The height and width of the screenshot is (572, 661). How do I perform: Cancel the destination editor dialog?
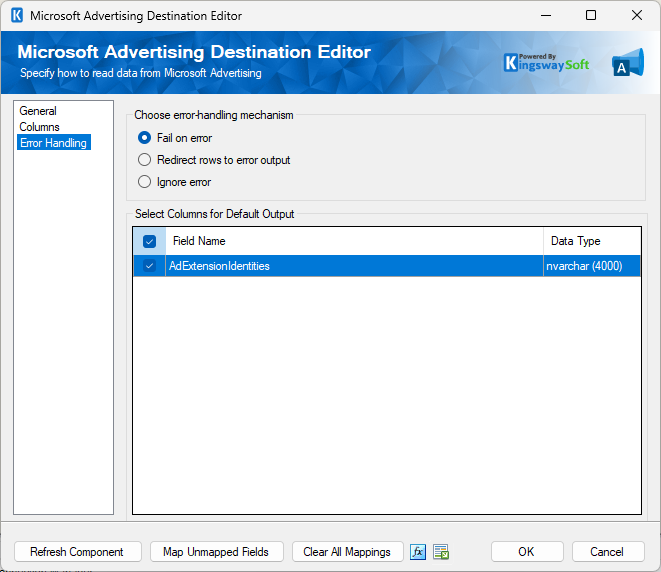[607, 552]
